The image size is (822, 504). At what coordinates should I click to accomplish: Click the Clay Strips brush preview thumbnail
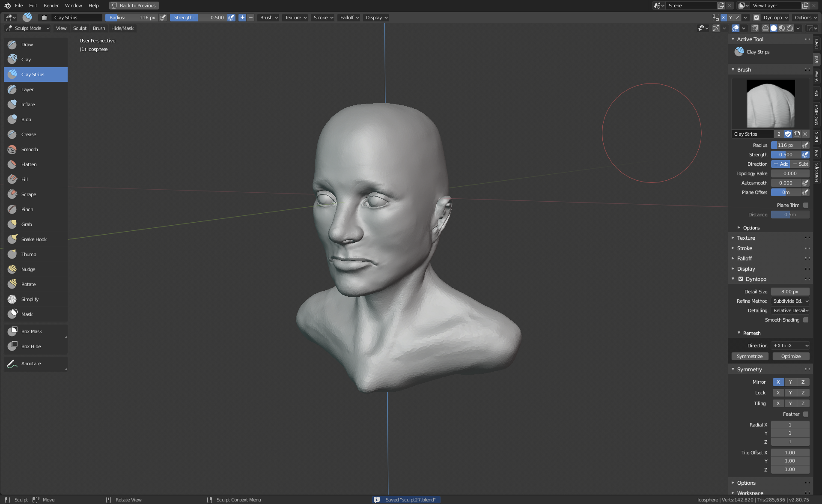tap(770, 104)
